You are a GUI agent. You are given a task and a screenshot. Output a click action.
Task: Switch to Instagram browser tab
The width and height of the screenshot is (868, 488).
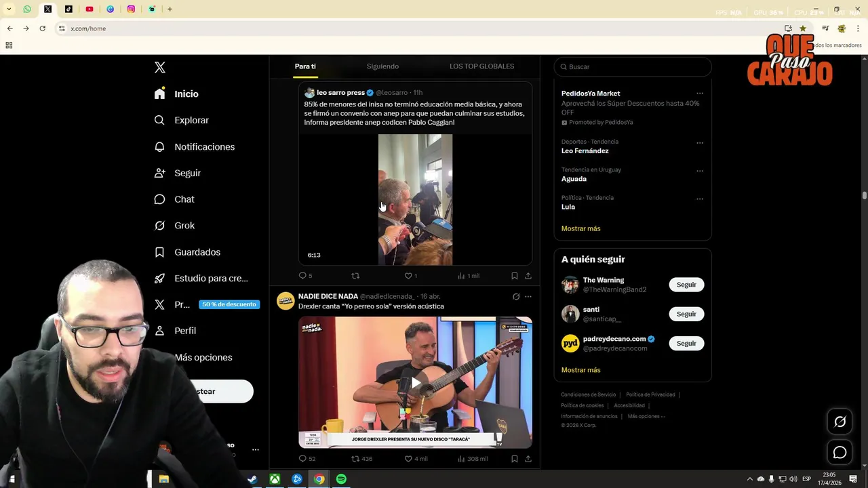point(131,9)
